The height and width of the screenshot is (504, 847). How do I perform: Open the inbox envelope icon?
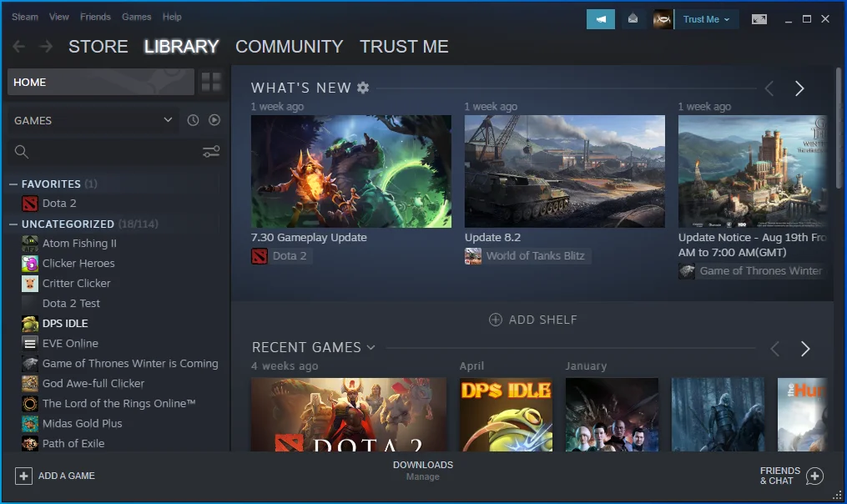tap(633, 19)
